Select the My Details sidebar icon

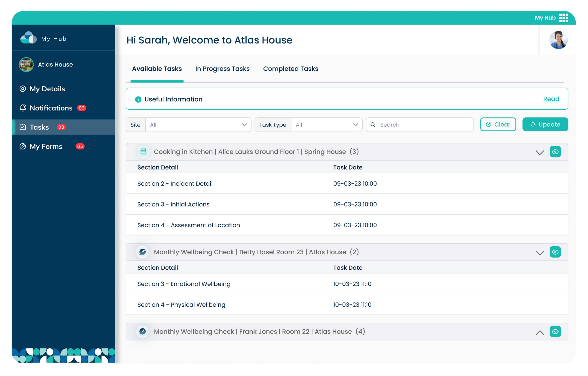(x=23, y=89)
